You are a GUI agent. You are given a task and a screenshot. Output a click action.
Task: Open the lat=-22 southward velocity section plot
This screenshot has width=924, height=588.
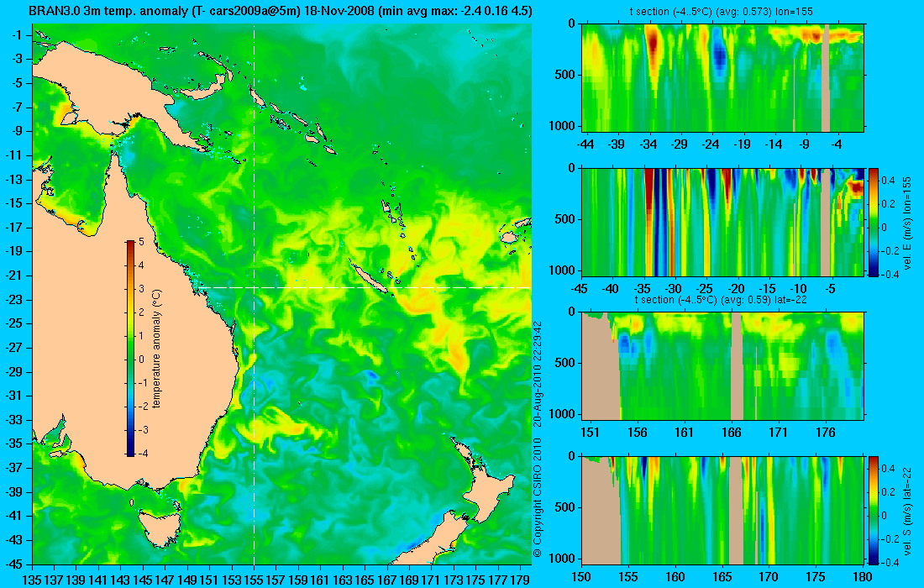[722, 510]
